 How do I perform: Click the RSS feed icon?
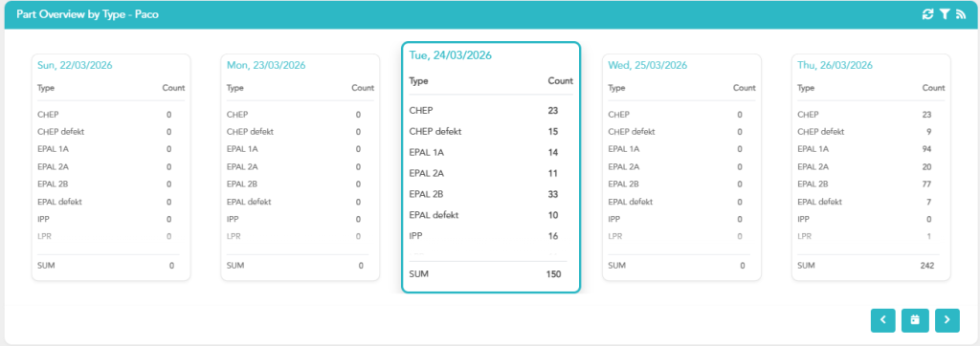tap(961, 14)
